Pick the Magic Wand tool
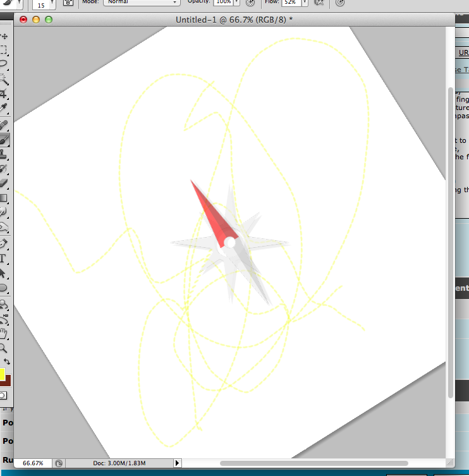This screenshot has width=469, height=476. tap(4, 79)
